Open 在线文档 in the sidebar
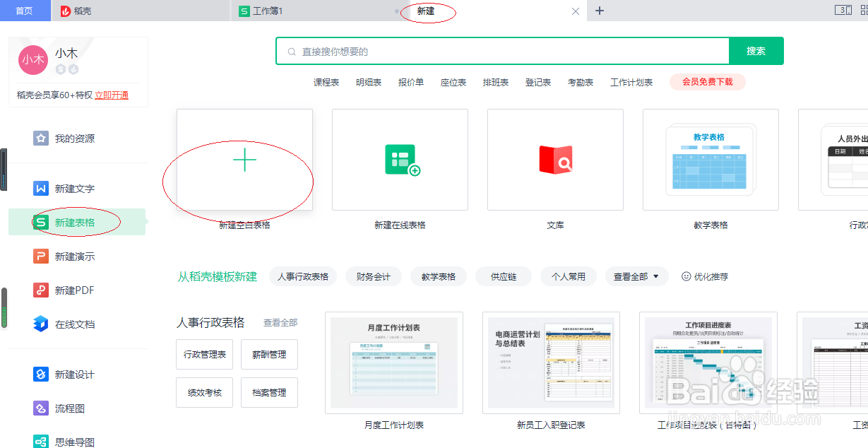 (x=73, y=324)
